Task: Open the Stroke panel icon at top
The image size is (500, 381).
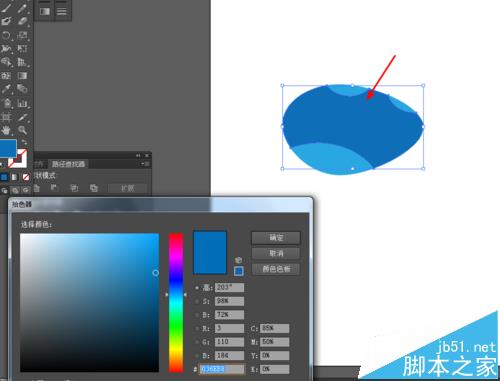Action: 62,11
